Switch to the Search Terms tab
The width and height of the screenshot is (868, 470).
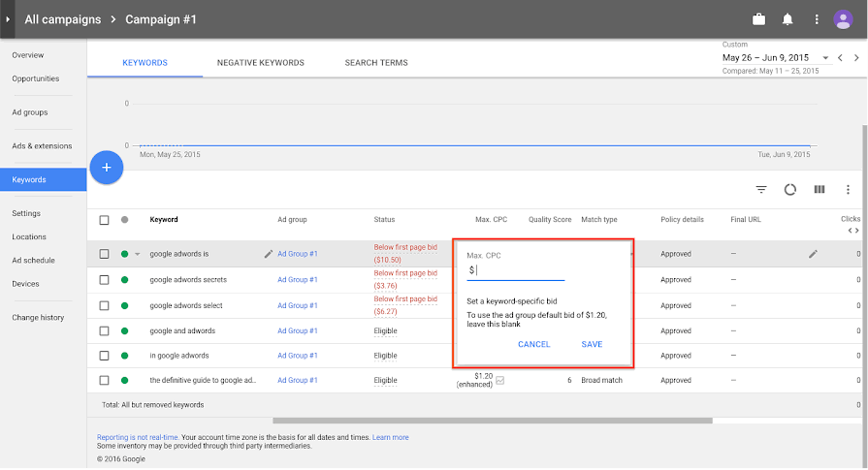coord(376,62)
